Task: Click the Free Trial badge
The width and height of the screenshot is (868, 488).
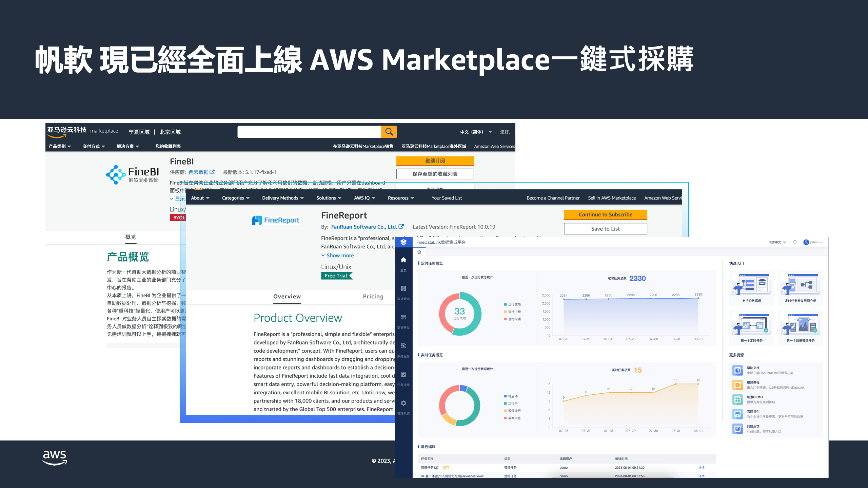Action: (x=337, y=276)
